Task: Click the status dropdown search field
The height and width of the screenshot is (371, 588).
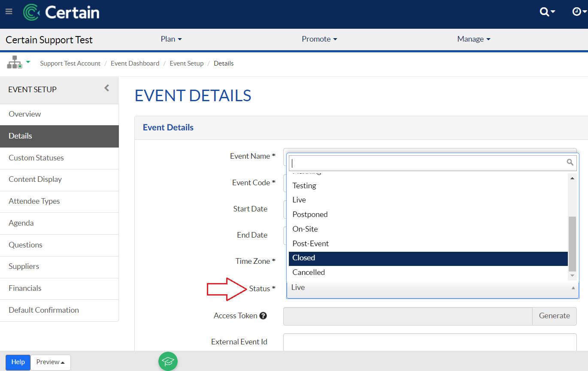Action: [433, 163]
